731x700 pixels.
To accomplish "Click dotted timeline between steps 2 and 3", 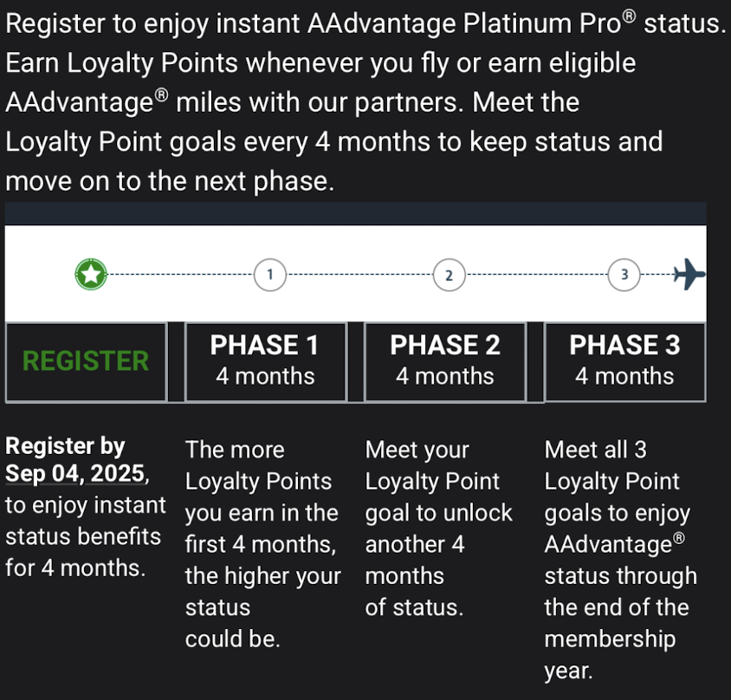I will [x=537, y=275].
